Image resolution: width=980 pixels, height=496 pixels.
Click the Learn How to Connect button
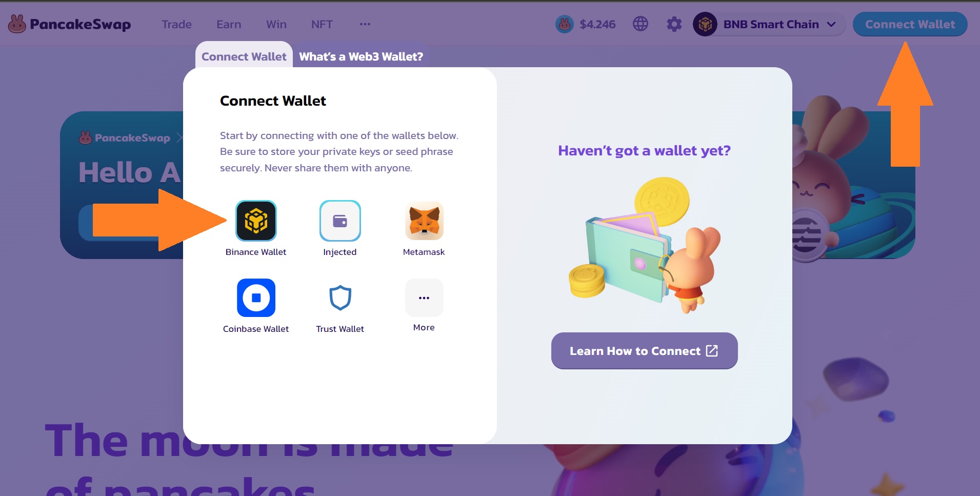644,351
